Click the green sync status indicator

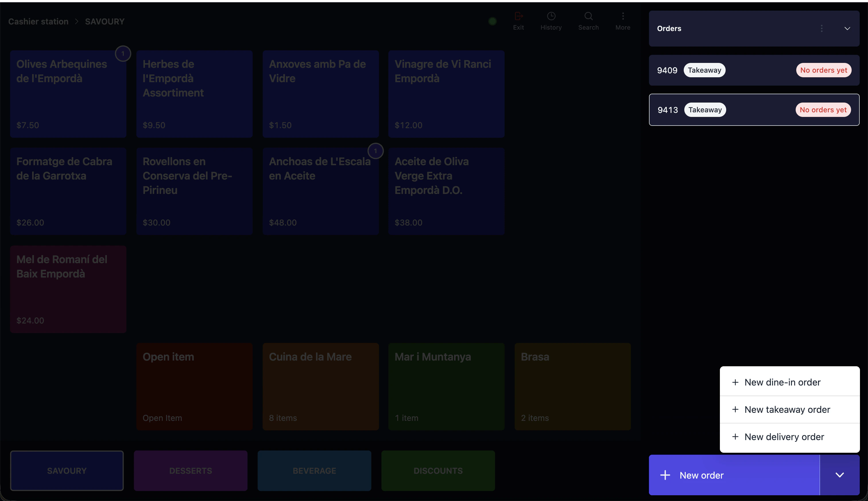coord(492,21)
